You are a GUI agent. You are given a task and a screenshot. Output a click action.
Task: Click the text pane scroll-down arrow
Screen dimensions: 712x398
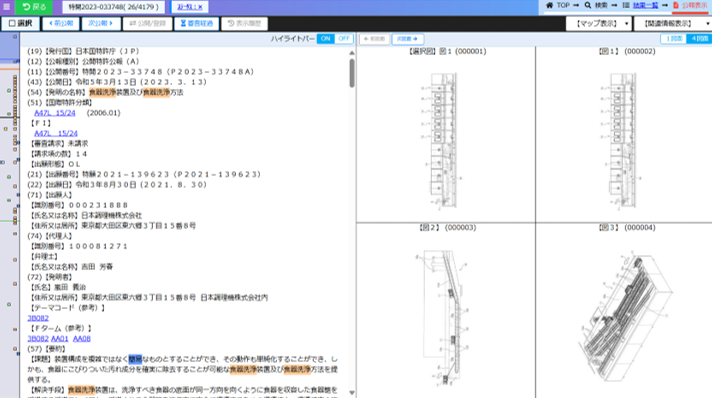click(352, 393)
